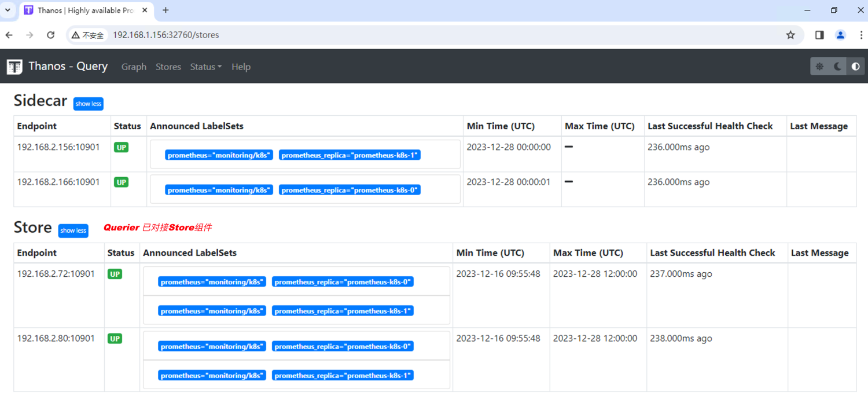Expand the Status dropdown menu

tap(206, 67)
